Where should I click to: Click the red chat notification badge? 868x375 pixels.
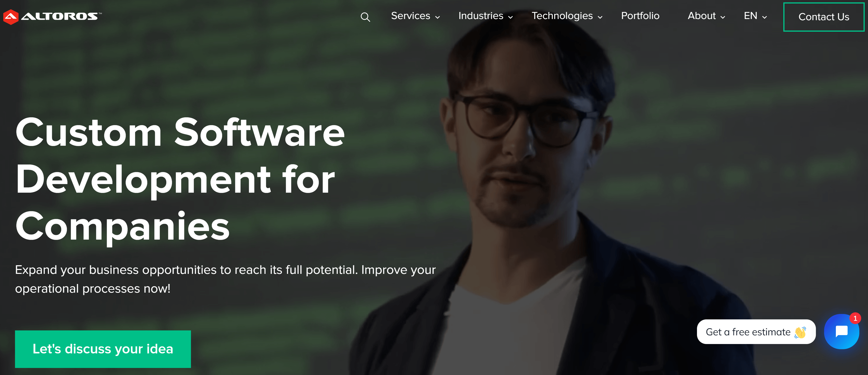point(855,318)
